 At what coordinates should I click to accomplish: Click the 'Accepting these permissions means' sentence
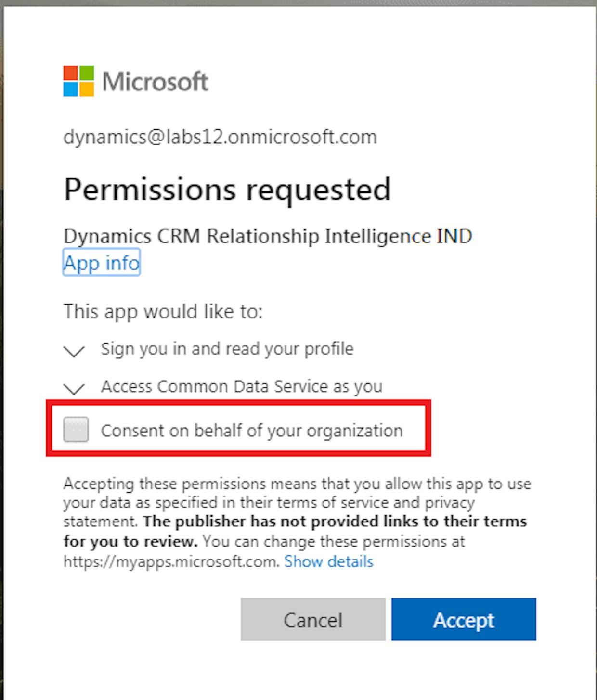pos(297,502)
